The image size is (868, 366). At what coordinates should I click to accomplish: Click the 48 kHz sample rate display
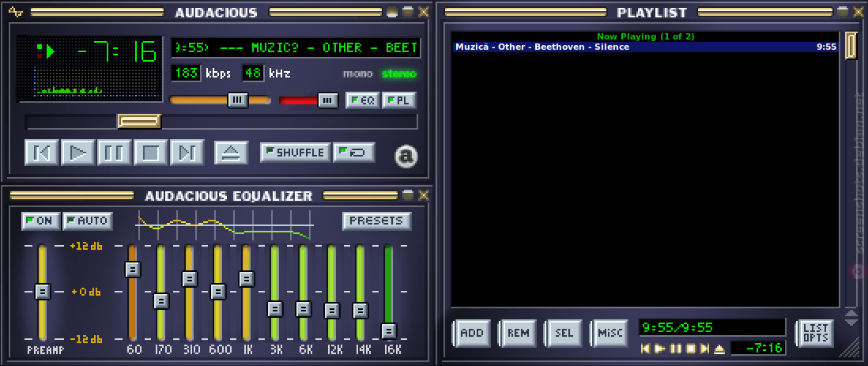tap(253, 73)
